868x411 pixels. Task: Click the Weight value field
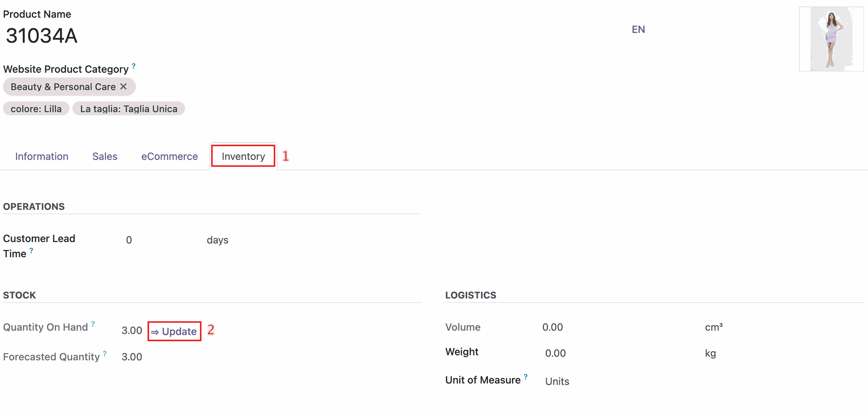(x=555, y=353)
